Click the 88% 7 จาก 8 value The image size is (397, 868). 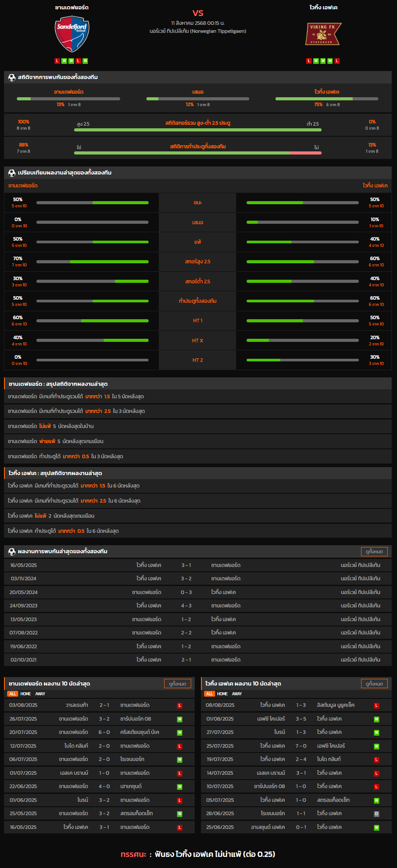[24, 148]
